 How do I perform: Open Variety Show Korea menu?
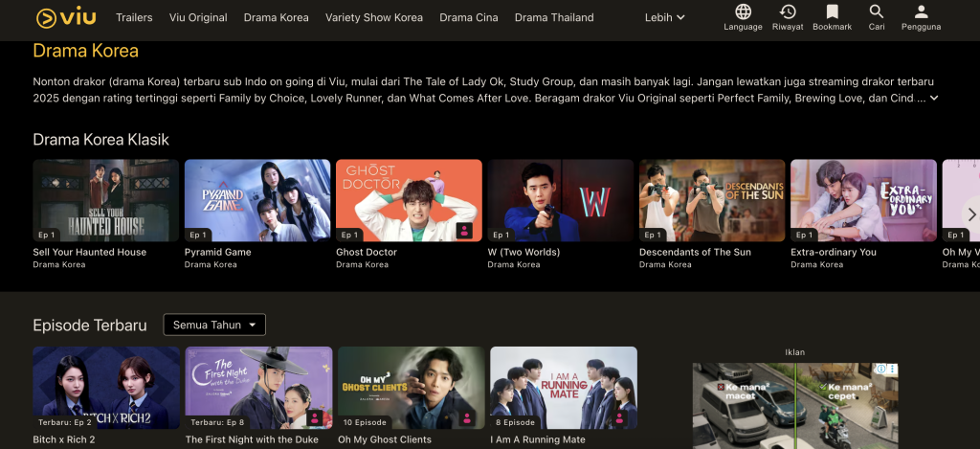pos(374,17)
